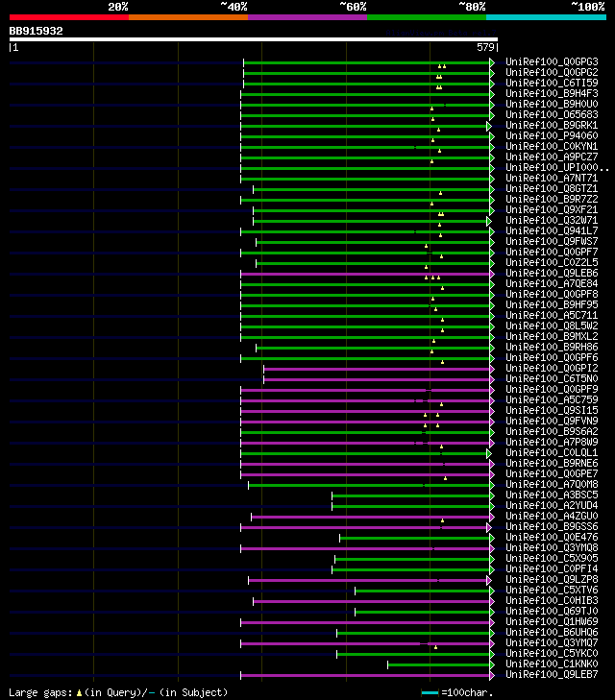Open hit UniRef100_C6TI59

coord(552,83)
